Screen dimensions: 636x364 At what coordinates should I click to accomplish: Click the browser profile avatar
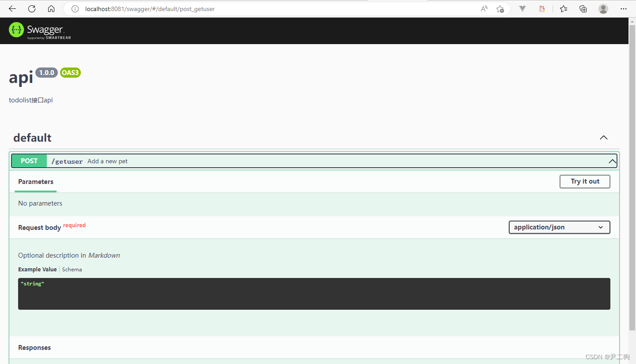tap(603, 8)
